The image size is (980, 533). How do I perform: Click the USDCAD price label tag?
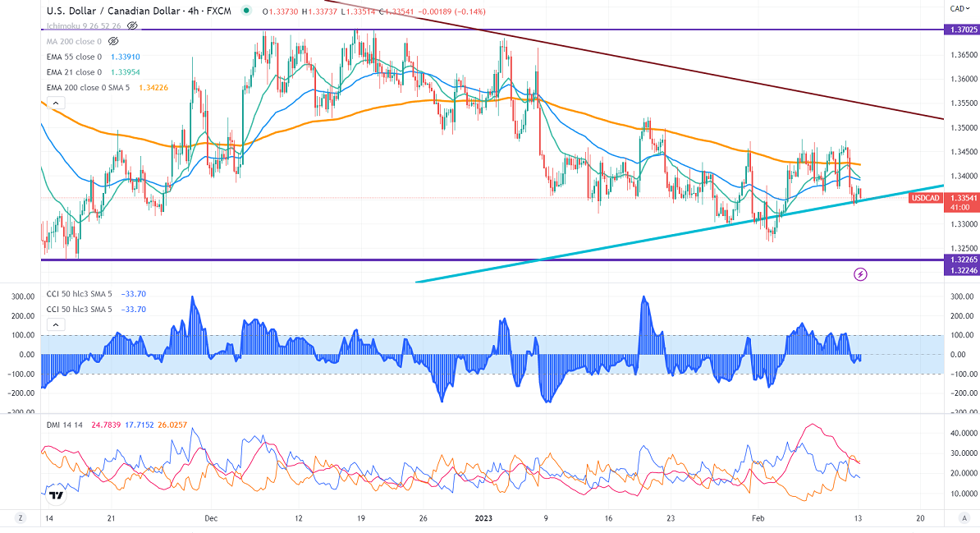(927, 198)
